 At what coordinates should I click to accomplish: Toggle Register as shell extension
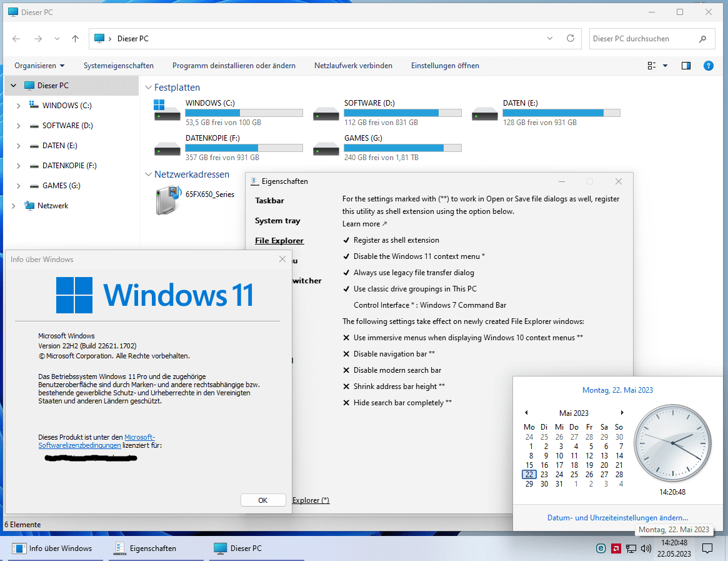click(391, 240)
